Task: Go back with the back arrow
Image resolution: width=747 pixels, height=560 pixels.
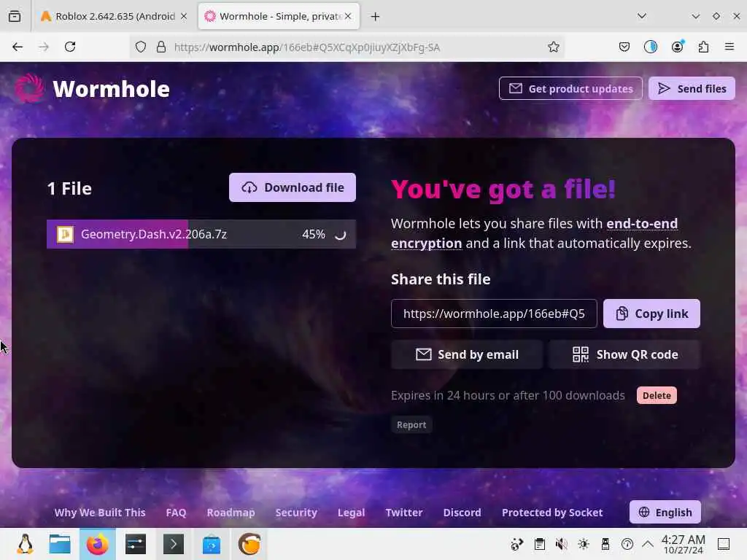Action: (x=18, y=47)
